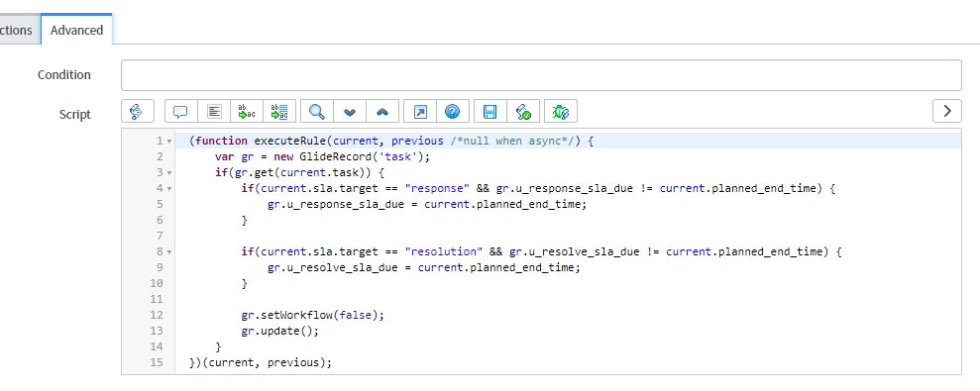
Task: Click the toggle comment speech-bubble icon
Action: (181, 112)
